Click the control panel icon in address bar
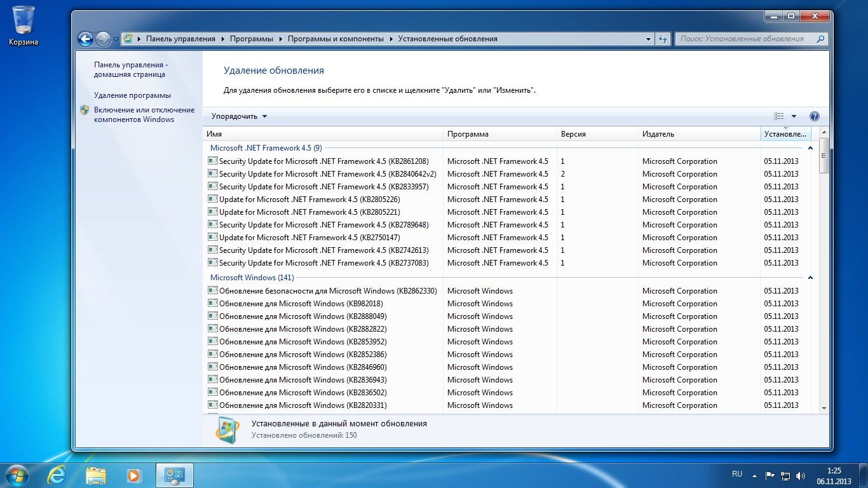Screen dimensions: 868x488 point(128,39)
